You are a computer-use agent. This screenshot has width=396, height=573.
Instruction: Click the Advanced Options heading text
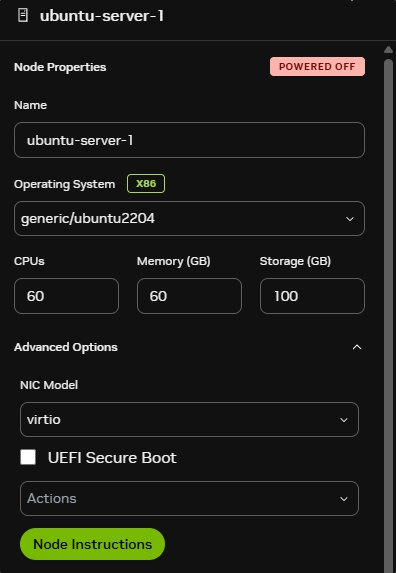pos(66,347)
